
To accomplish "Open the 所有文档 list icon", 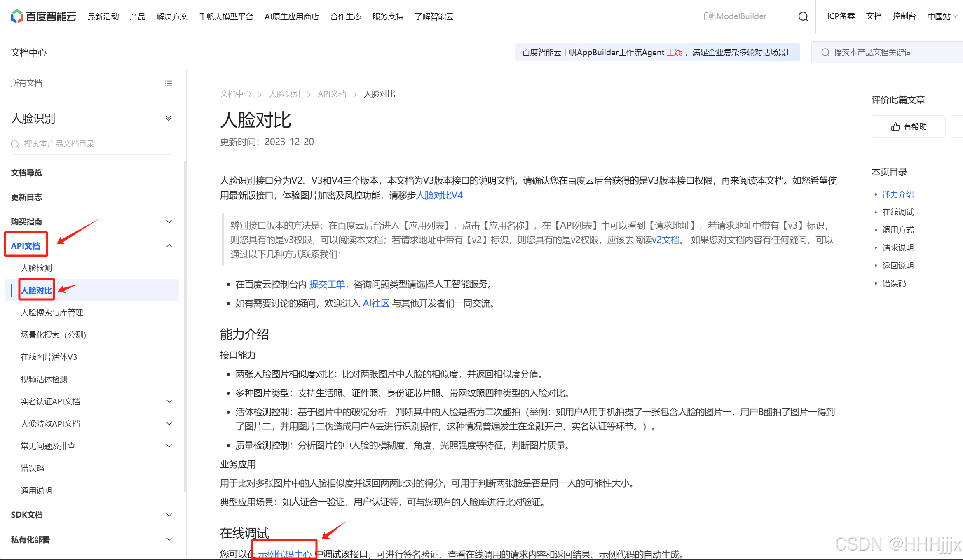I will pyautogui.click(x=169, y=84).
